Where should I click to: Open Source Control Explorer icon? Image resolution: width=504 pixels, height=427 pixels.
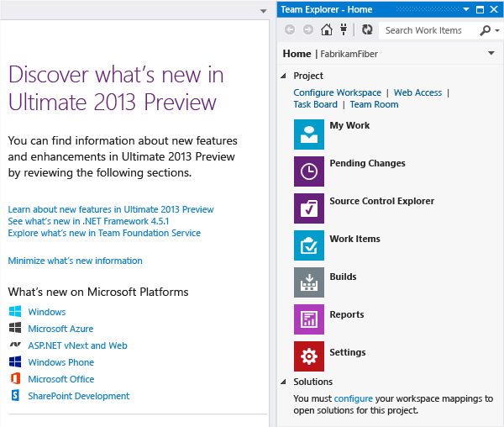[x=309, y=208]
